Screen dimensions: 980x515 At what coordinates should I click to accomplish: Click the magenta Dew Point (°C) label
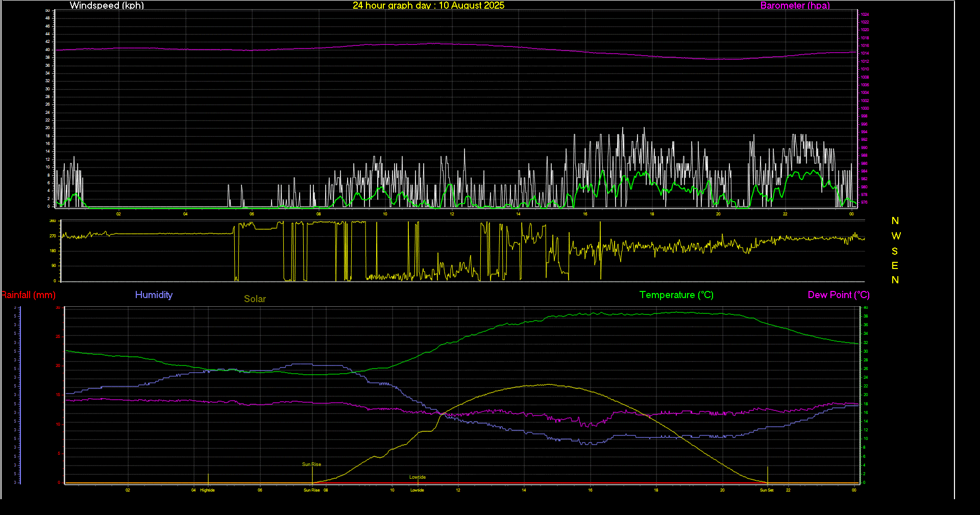click(839, 295)
